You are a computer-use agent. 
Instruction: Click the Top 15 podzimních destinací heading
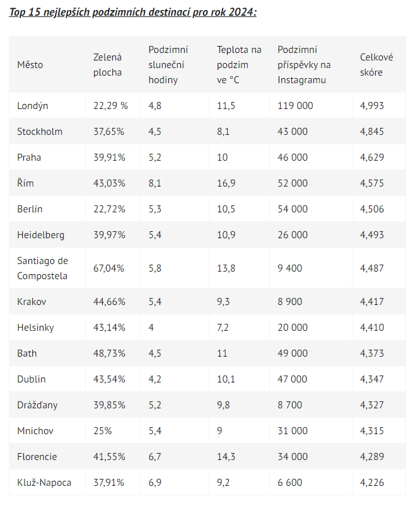pos(133,12)
